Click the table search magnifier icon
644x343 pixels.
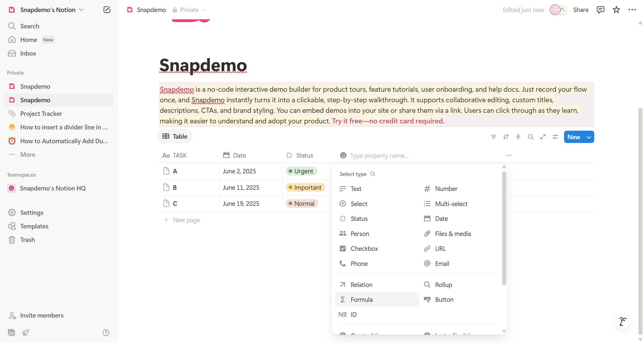530,137
